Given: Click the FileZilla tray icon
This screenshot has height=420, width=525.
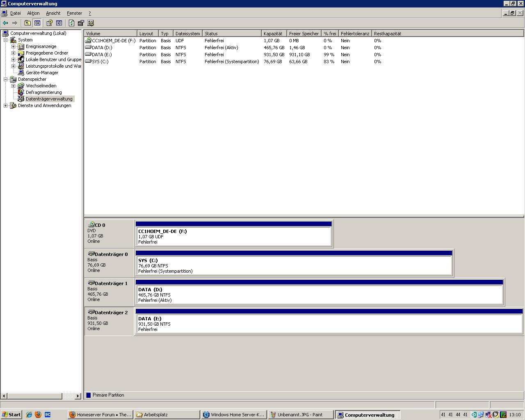Looking at the screenshot, I should point(503,415).
